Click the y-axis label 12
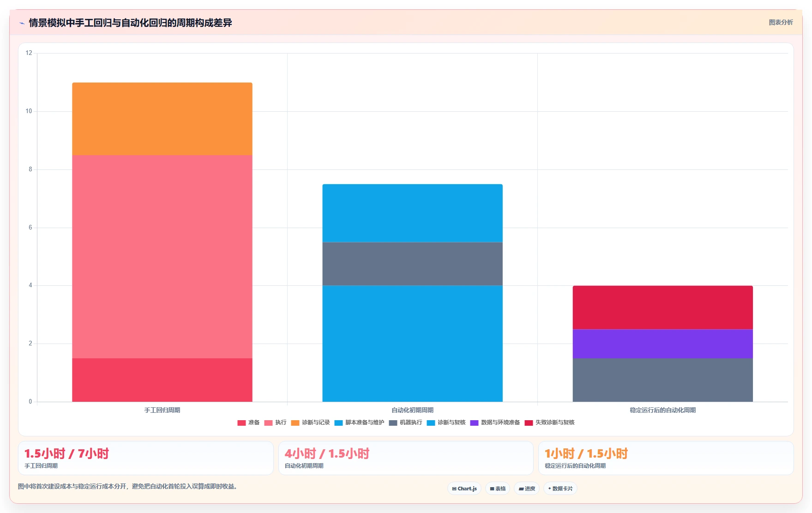Image resolution: width=812 pixels, height=513 pixels. click(x=29, y=53)
